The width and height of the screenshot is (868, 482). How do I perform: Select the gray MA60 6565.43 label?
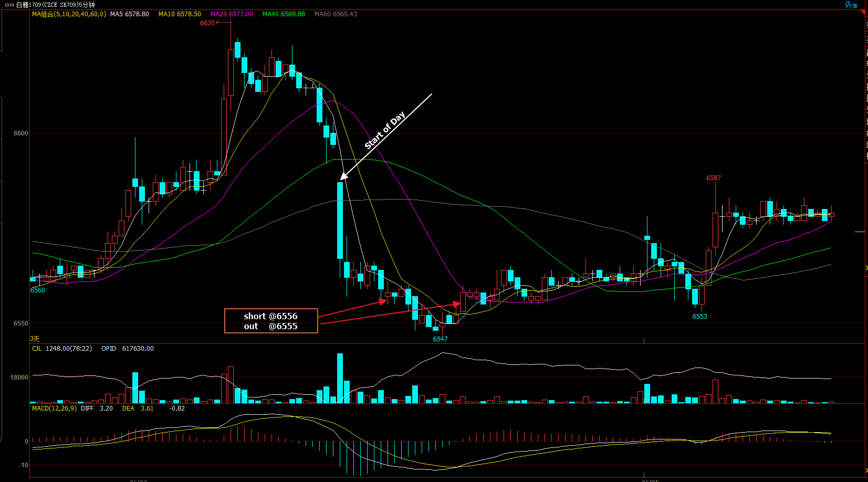coord(336,14)
